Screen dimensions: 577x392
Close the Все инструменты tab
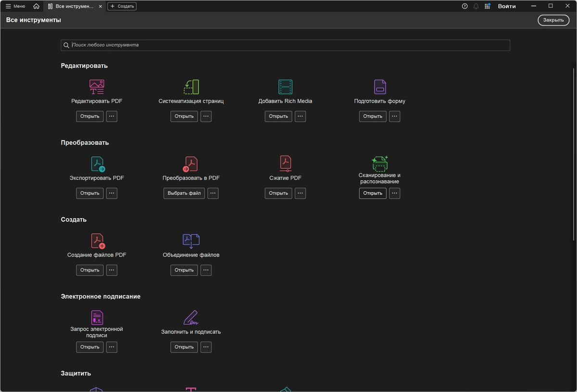coord(100,6)
